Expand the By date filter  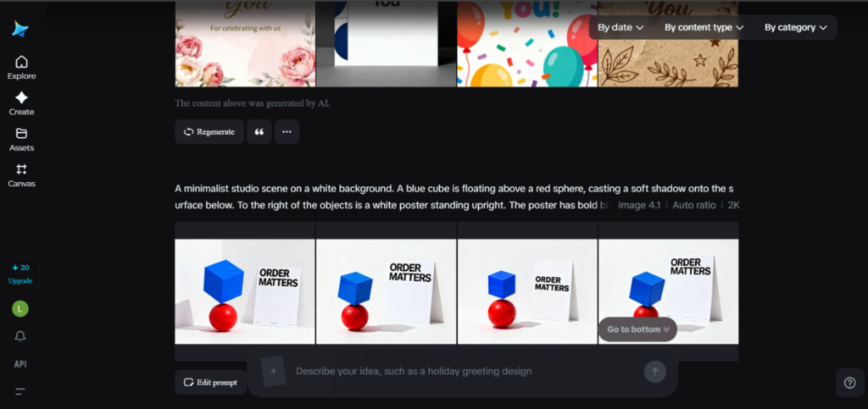pos(620,27)
